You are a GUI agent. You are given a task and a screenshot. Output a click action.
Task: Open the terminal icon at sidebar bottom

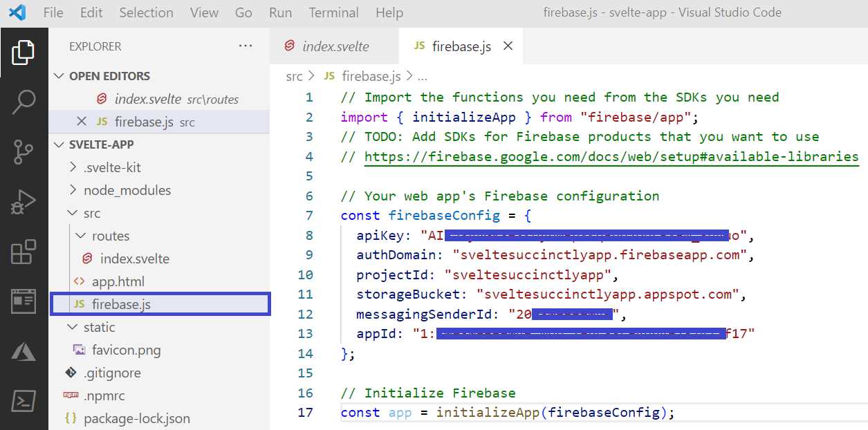(25, 400)
